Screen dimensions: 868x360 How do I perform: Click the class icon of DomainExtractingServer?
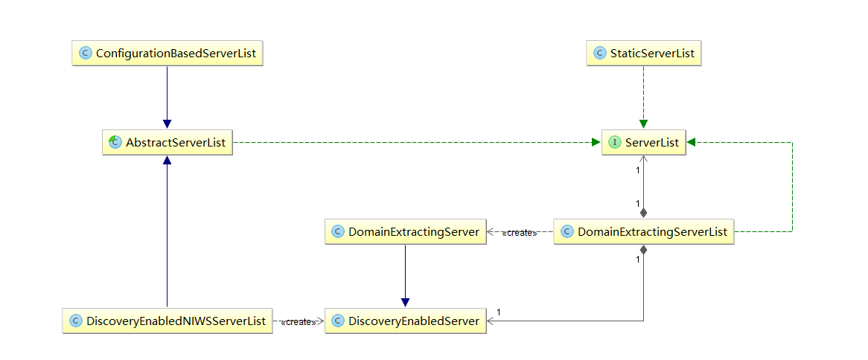click(338, 232)
